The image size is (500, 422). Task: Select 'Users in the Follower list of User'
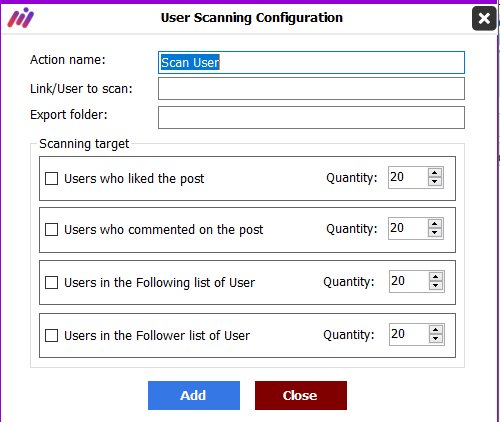(51, 335)
